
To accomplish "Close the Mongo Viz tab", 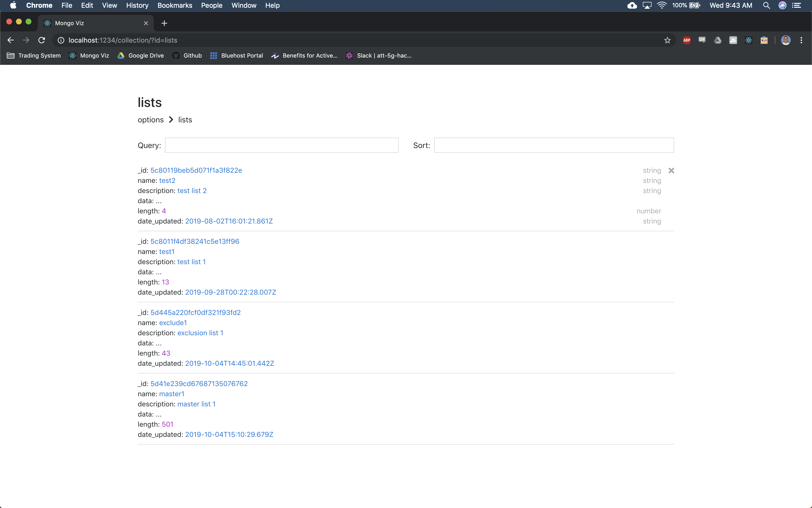I will click(x=146, y=23).
